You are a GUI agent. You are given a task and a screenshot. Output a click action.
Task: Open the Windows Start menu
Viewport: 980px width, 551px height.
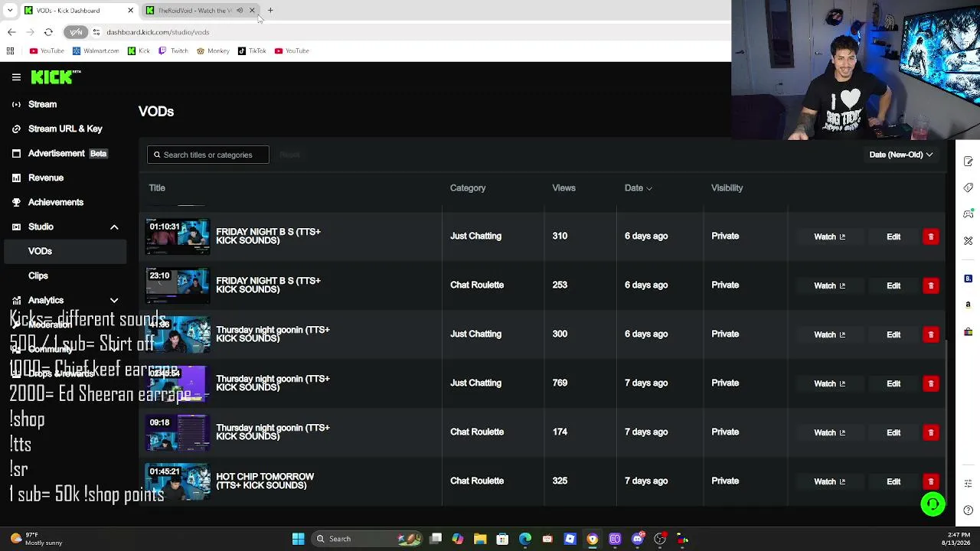click(298, 539)
